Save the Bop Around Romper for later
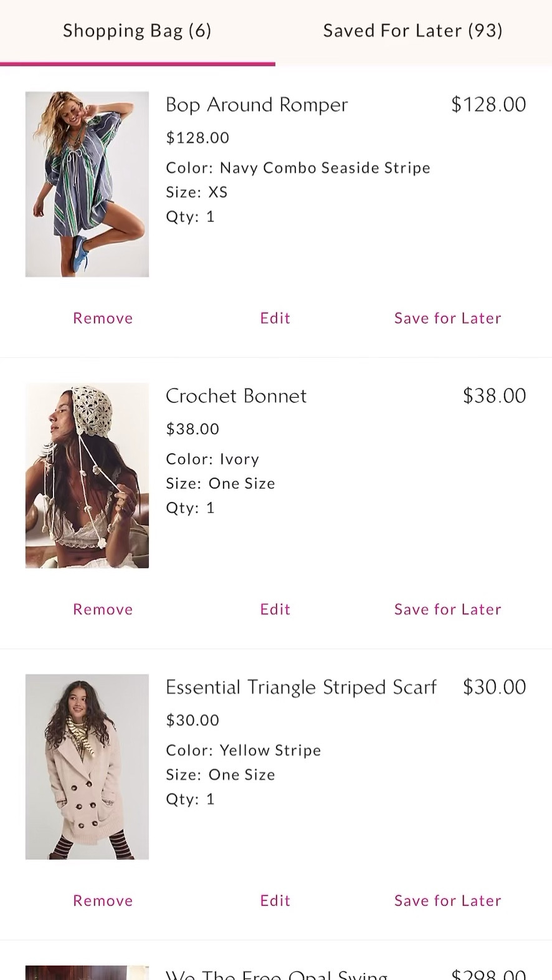552x980 pixels. tap(447, 318)
